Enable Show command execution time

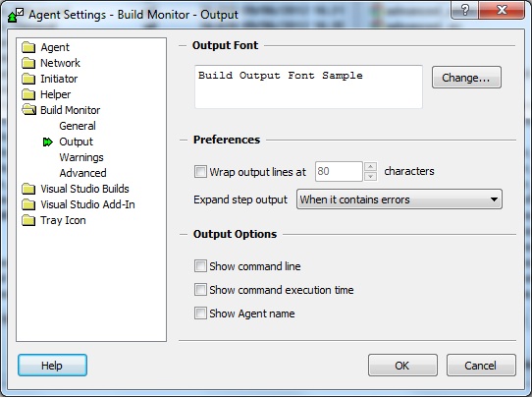[x=200, y=290]
